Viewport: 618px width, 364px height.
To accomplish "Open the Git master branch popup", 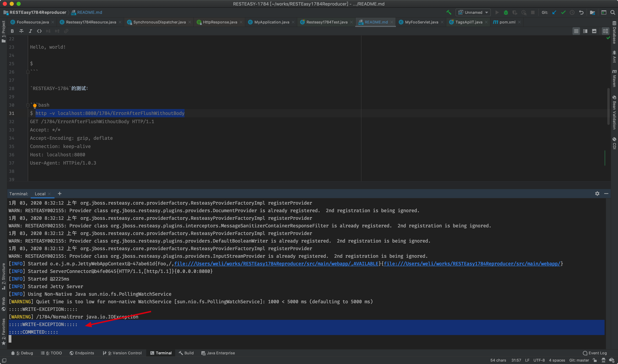I will tap(579, 360).
